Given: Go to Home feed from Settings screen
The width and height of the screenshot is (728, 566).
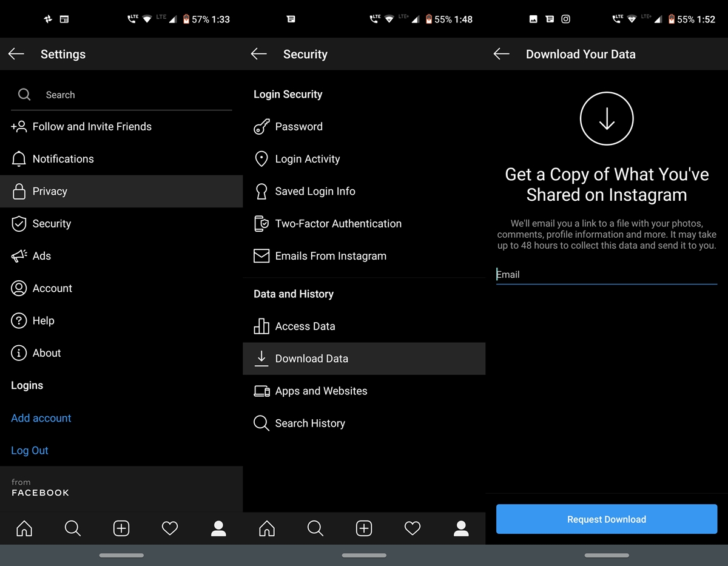Looking at the screenshot, I should pos(24,528).
